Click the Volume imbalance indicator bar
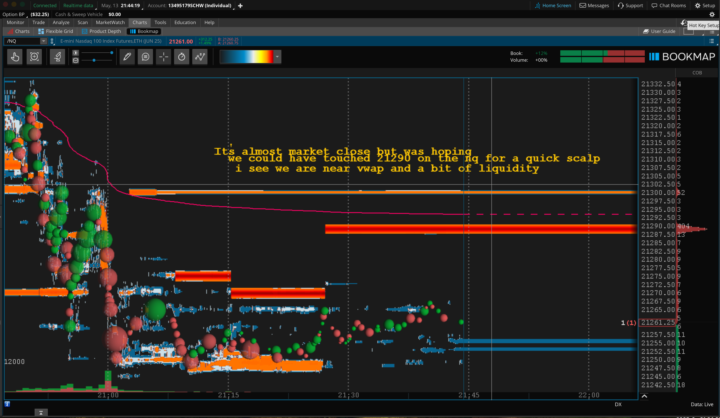Screen dimensions: 720x418 click(x=602, y=60)
